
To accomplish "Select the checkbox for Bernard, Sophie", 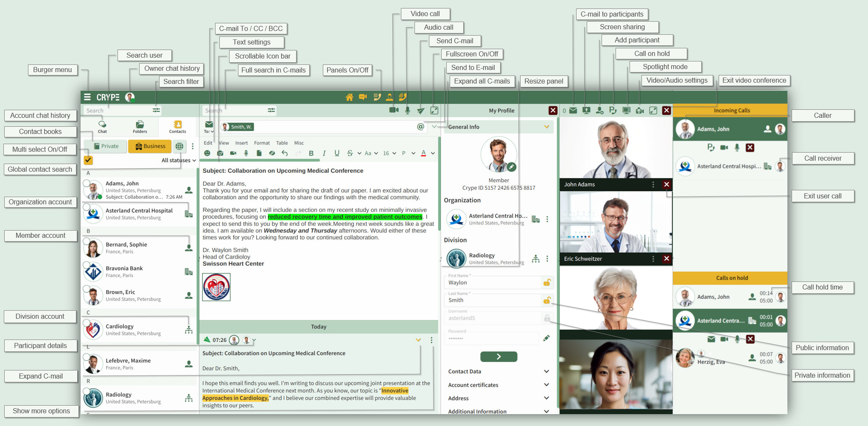I will click(87, 241).
